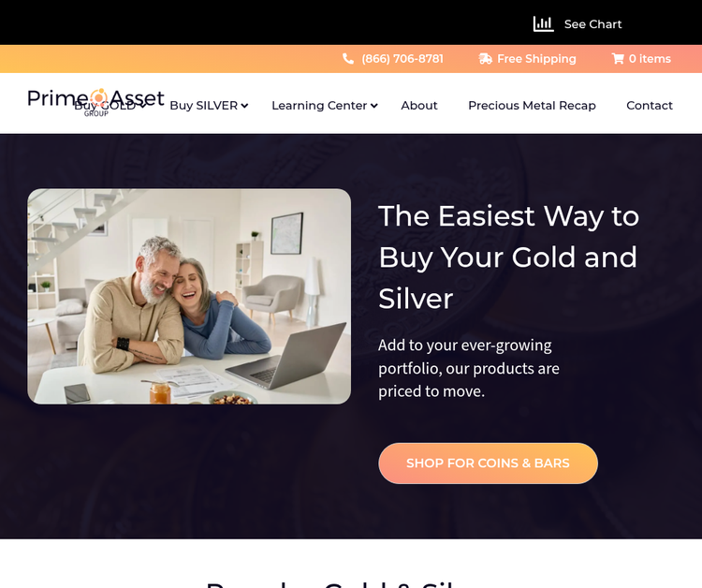Viewport: 702px width, 588px height.
Task: Open the Precious Metal Recap page
Action: click(x=532, y=105)
